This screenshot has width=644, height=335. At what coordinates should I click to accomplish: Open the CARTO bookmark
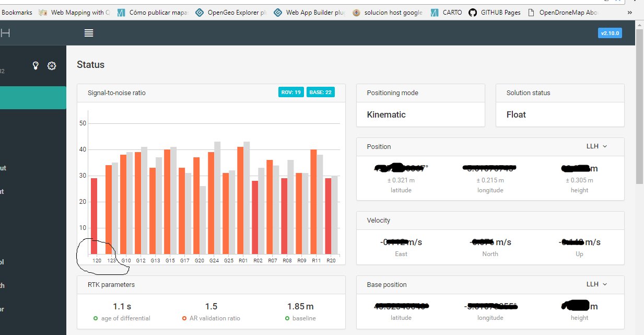(x=446, y=13)
